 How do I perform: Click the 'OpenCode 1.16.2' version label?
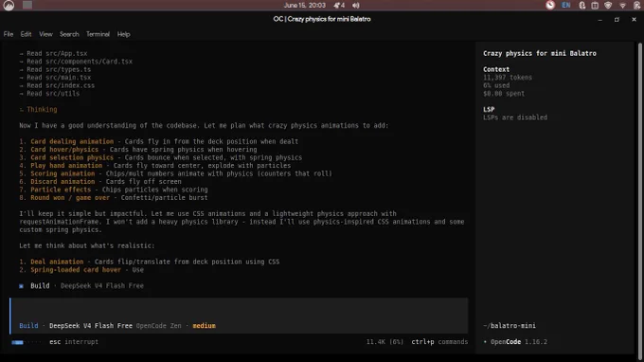coord(515,341)
